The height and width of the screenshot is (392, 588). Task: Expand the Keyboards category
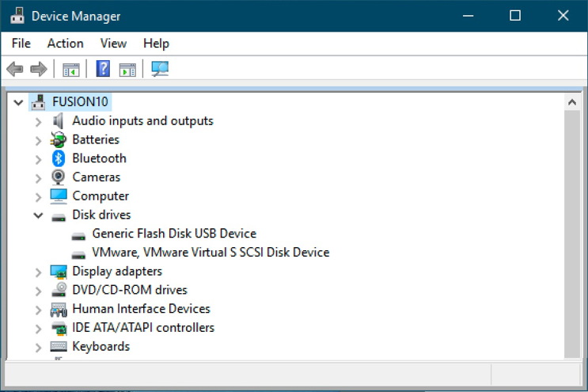(x=38, y=347)
